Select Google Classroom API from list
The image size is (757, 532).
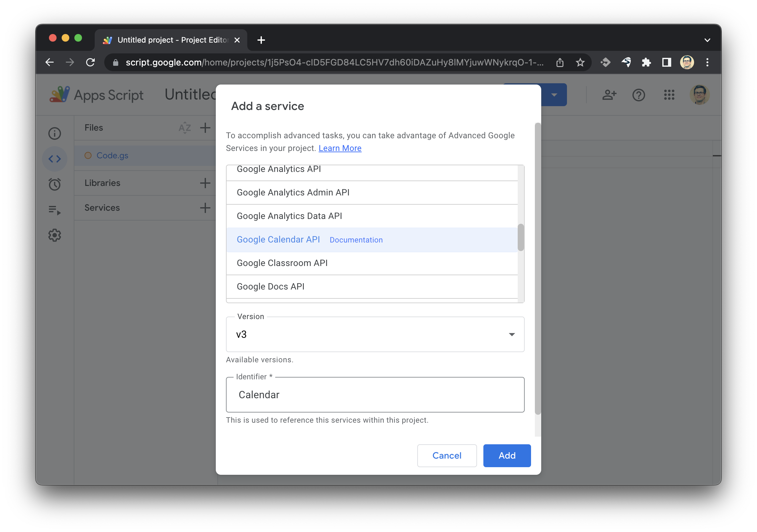click(282, 263)
